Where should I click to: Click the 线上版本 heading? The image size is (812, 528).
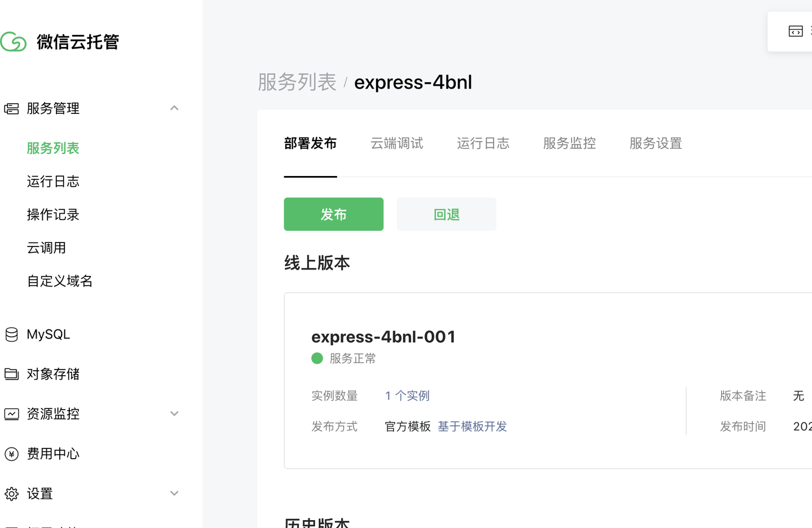[x=317, y=263]
